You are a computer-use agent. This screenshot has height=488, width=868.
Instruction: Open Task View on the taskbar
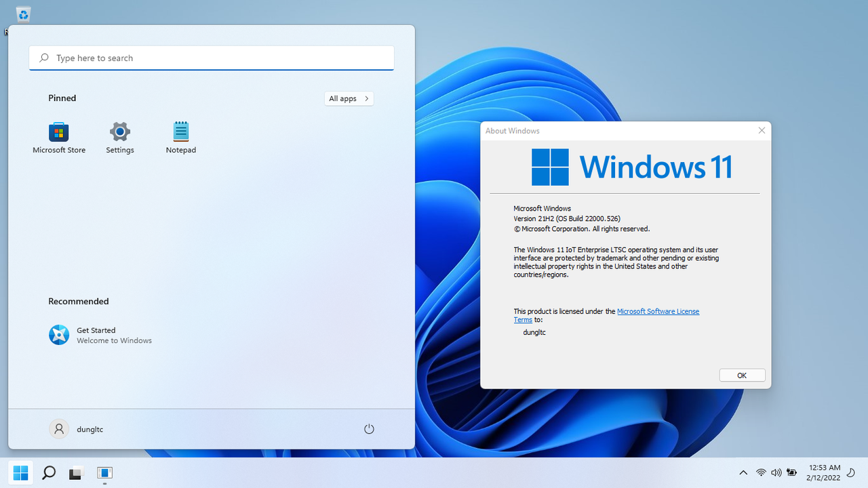click(x=75, y=473)
